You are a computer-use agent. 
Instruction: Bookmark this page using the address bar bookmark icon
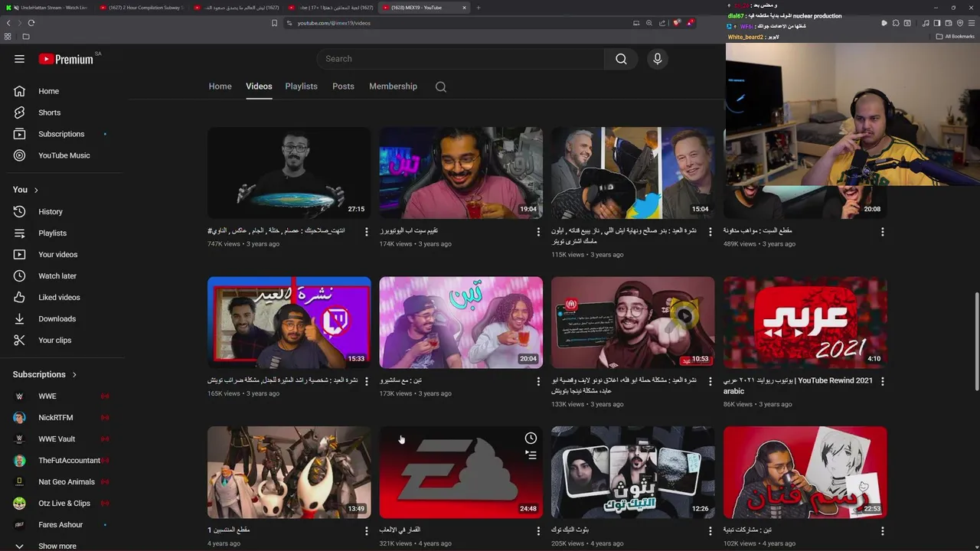pos(274,23)
